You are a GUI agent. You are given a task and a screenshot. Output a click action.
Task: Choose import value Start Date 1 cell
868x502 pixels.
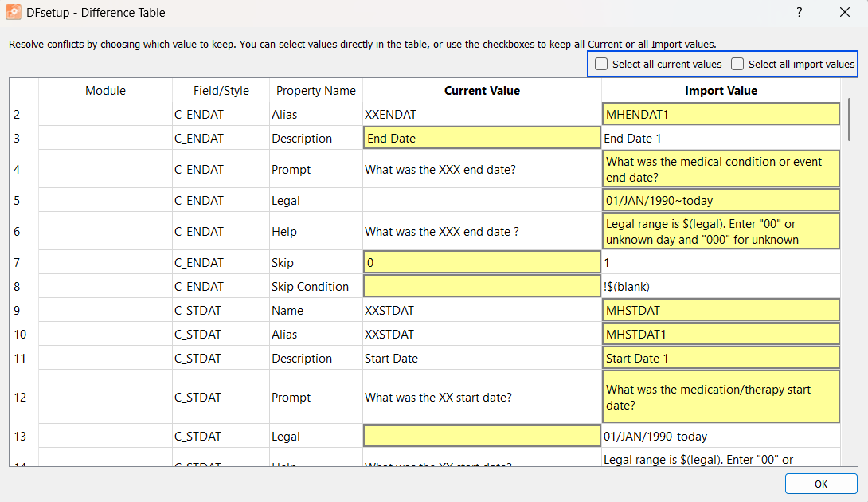pos(721,358)
